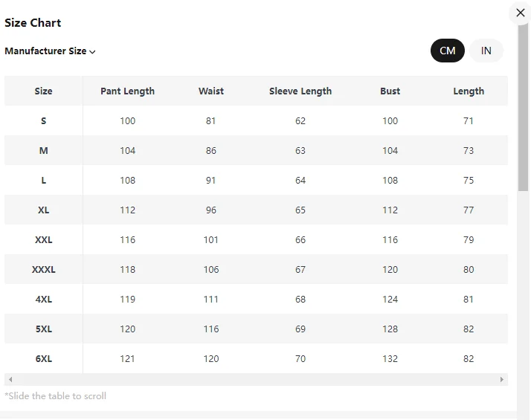The height and width of the screenshot is (420, 531).
Task: Switch units to IN
Action: (486, 51)
